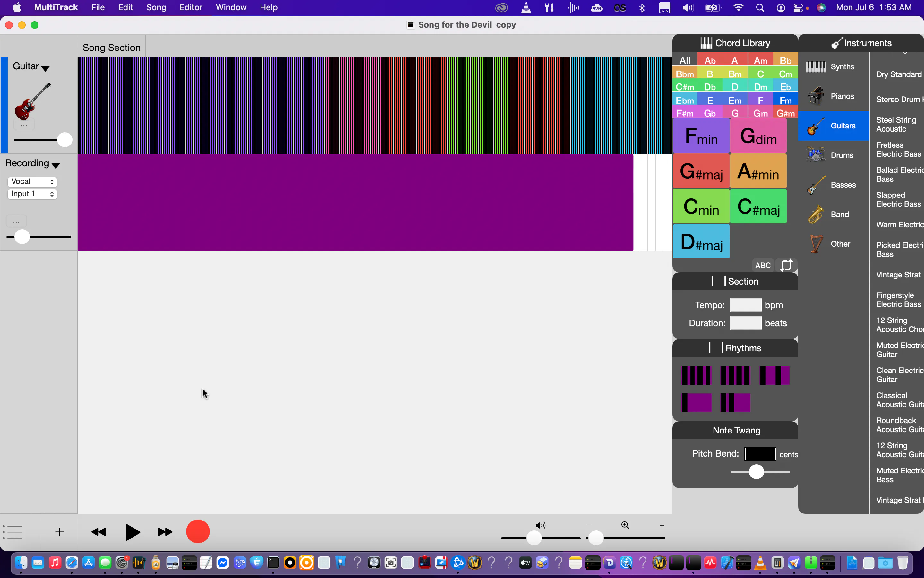Open the VLC cone menu bar icon
The image size is (924, 578).
click(526, 8)
